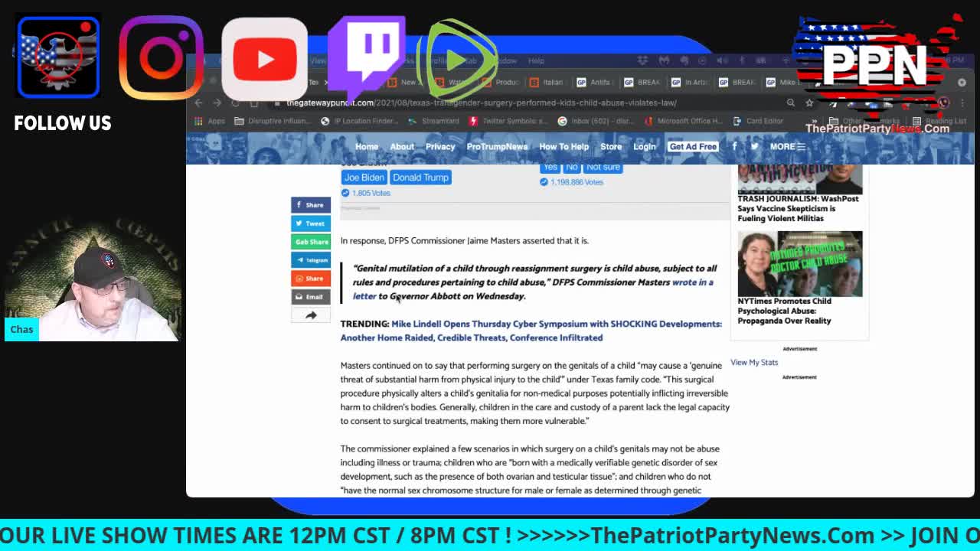Open TRASH JOURNALISM WashPost sidebar headline
The image size is (980, 551).
(798, 208)
